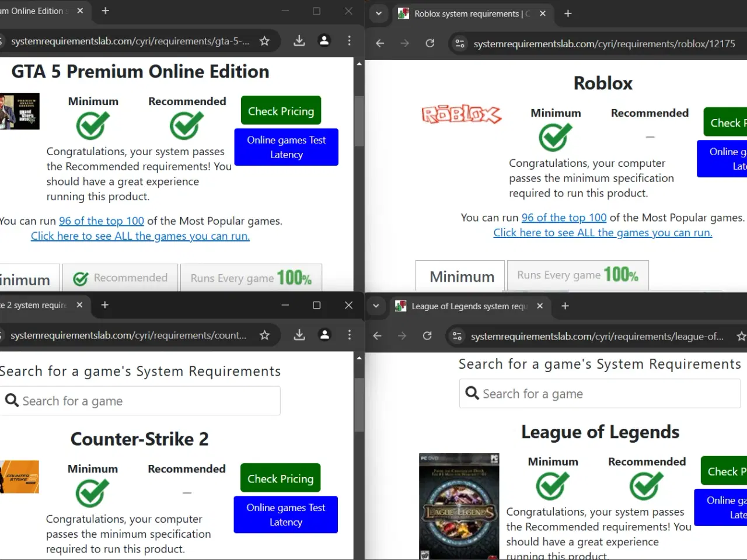Click the Check Pricing button for League of Legends

tap(724, 471)
